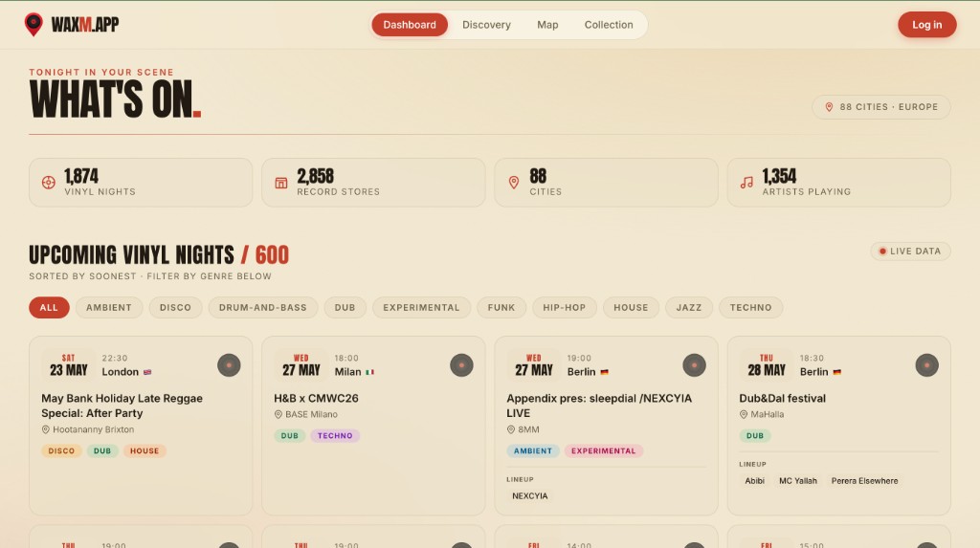Click AMBIENT tag on Appendix pres card
Image resolution: width=980 pixels, height=548 pixels.
point(532,451)
